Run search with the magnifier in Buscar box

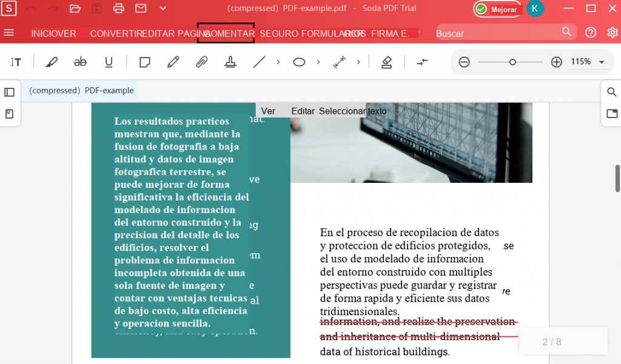tap(567, 32)
